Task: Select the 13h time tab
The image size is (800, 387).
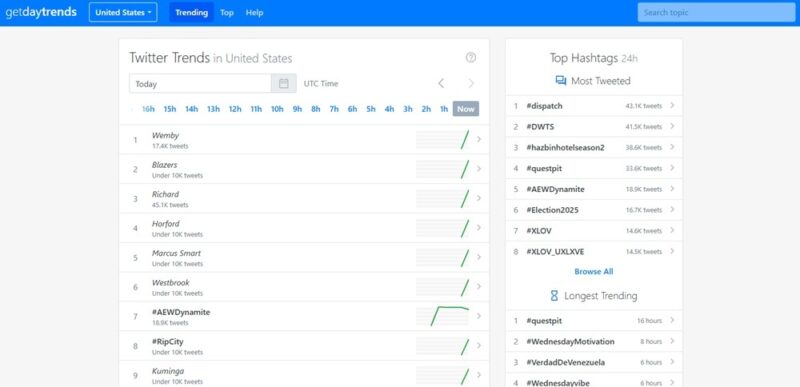Action: pyautogui.click(x=213, y=109)
